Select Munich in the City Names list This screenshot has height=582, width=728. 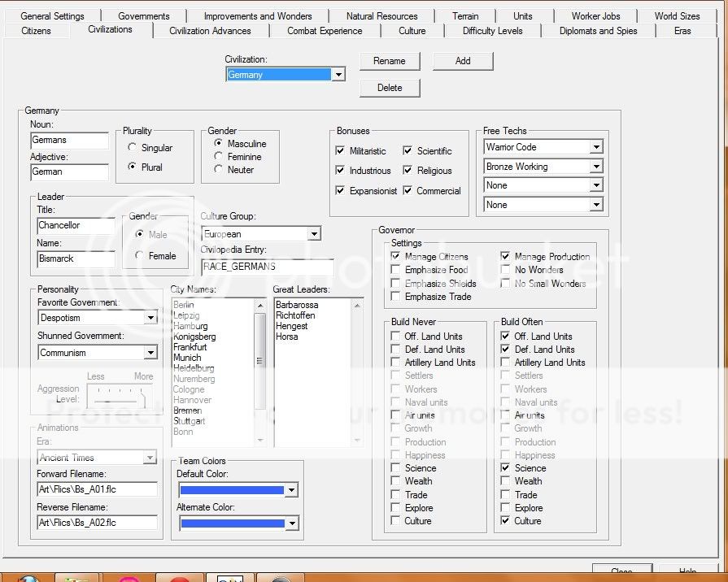coord(187,358)
